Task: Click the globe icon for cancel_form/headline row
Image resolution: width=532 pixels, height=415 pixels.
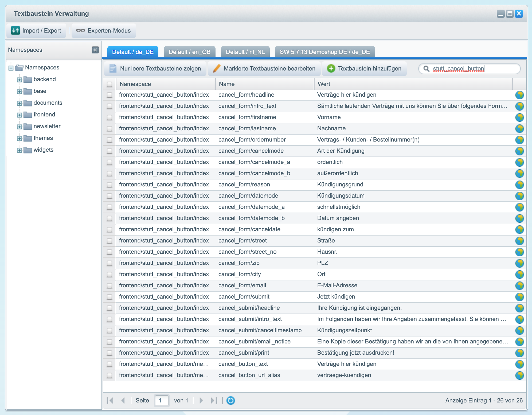Action: (x=519, y=95)
